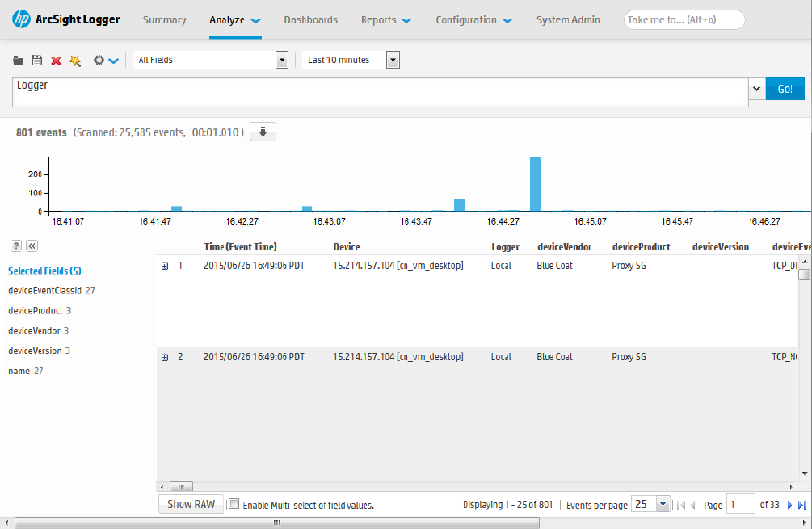Click the export results download arrow button
This screenshot has height=529, width=812.
263,132
